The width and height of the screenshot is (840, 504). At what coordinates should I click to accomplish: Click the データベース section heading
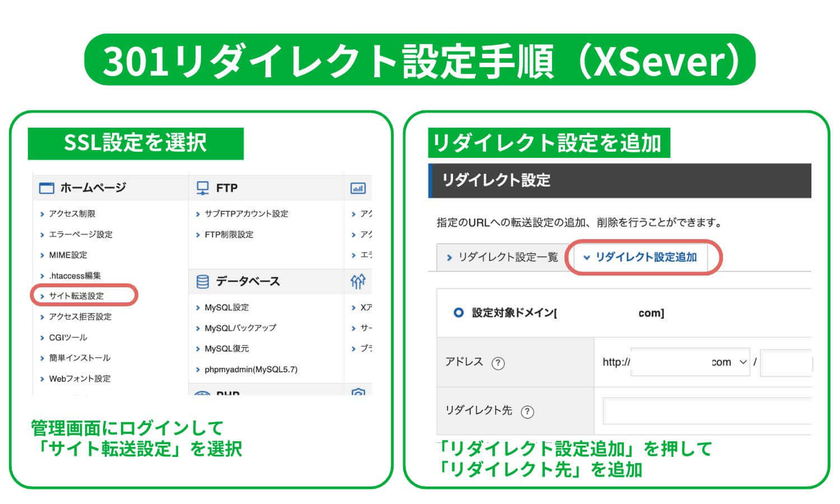[248, 282]
